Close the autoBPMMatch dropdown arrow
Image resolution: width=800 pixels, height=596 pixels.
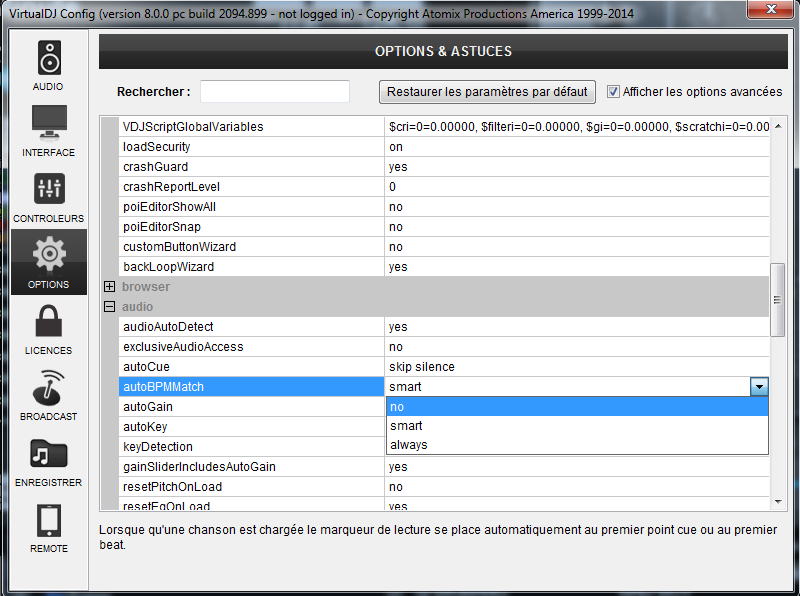[x=759, y=387]
